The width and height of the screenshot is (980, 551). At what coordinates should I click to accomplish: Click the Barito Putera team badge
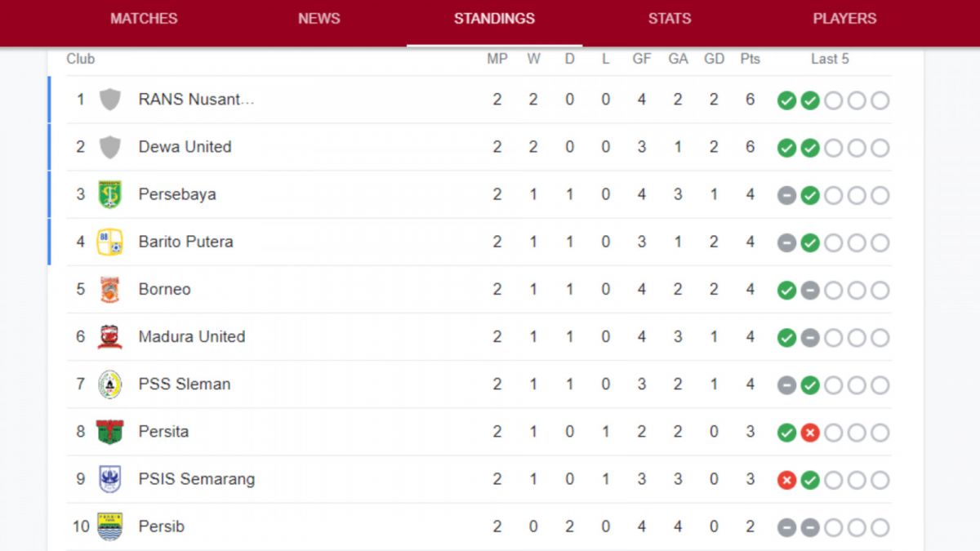(109, 242)
